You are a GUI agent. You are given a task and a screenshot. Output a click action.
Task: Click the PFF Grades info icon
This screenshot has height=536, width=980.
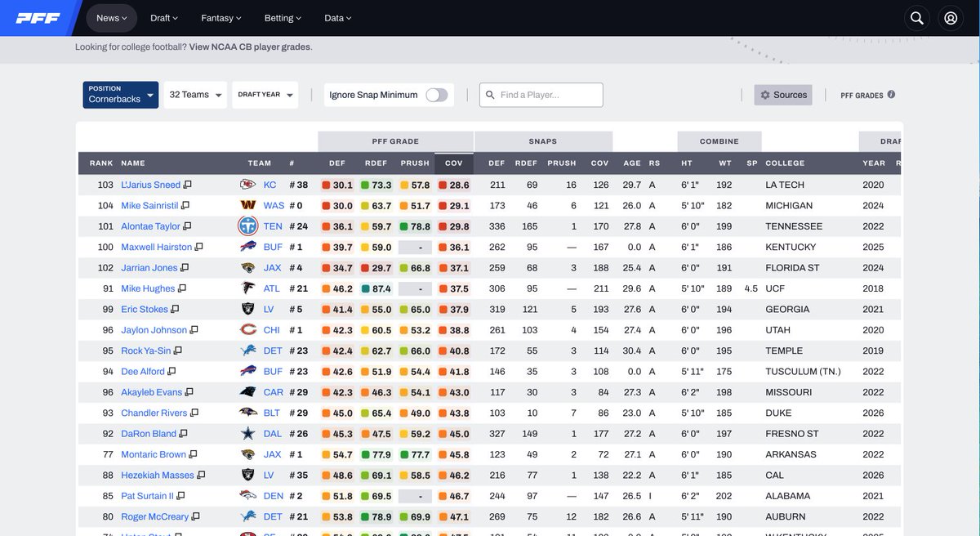point(891,95)
